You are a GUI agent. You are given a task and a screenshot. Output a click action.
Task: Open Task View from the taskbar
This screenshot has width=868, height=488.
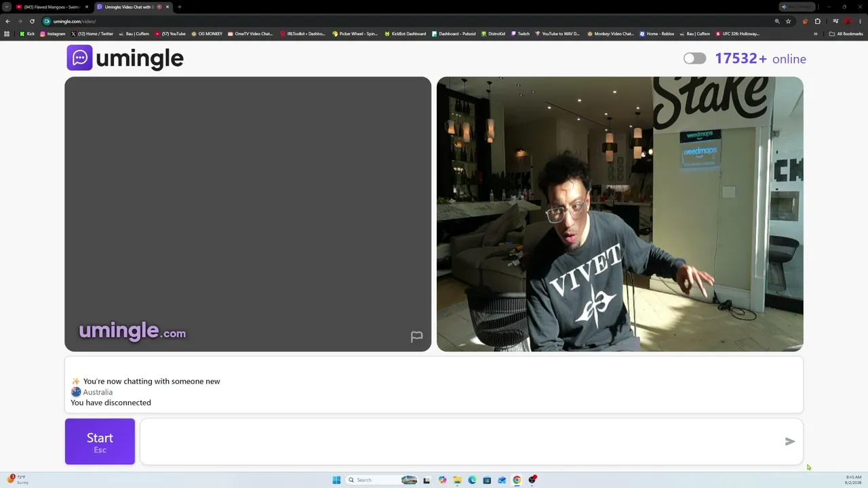pos(427,480)
